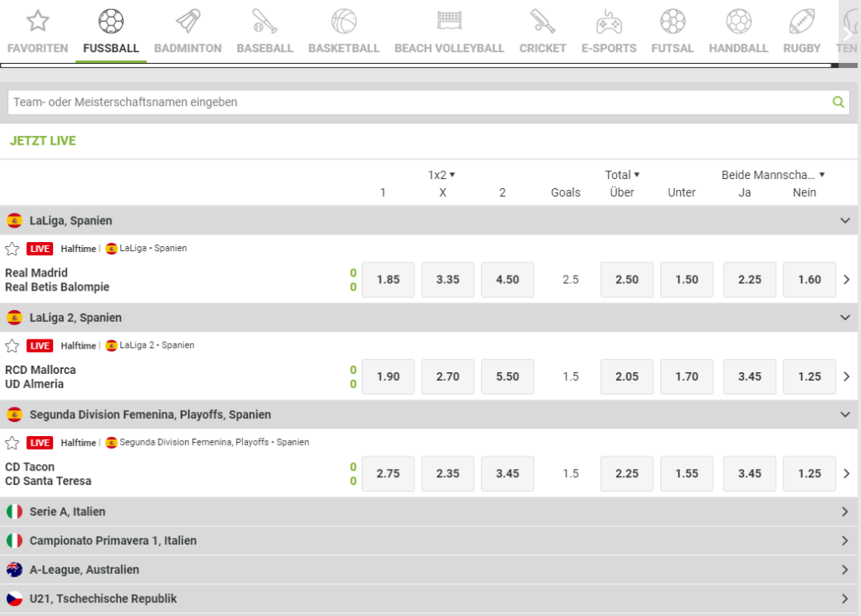Click the Italy flag beside Campionato Primavera 1
Viewport: 861px width, 616px height.
(14, 540)
